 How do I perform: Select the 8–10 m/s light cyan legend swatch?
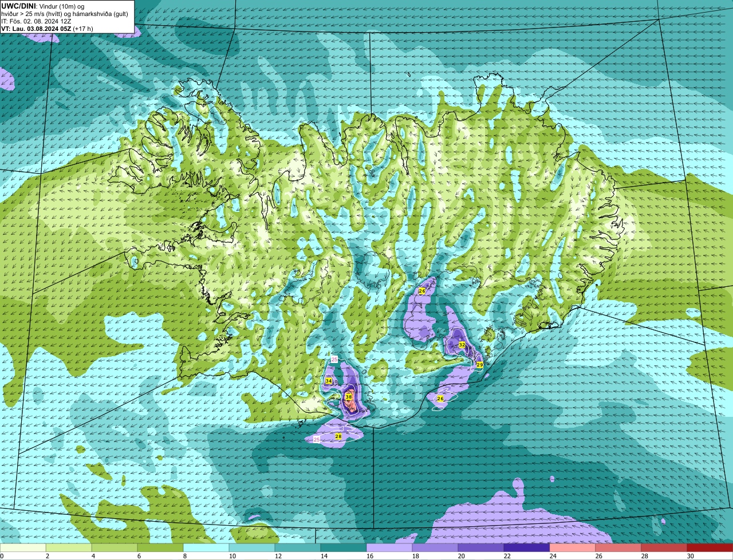pyautogui.click(x=206, y=548)
